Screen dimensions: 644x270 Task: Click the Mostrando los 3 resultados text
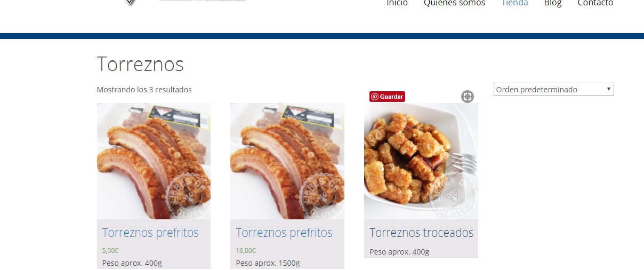point(144,90)
